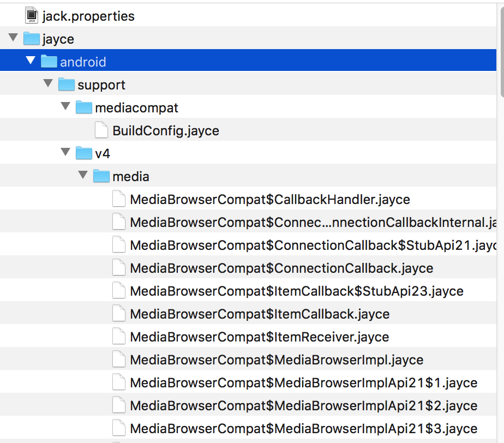Click the support folder icon
The width and height of the screenshot is (504, 443).
pos(67,85)
